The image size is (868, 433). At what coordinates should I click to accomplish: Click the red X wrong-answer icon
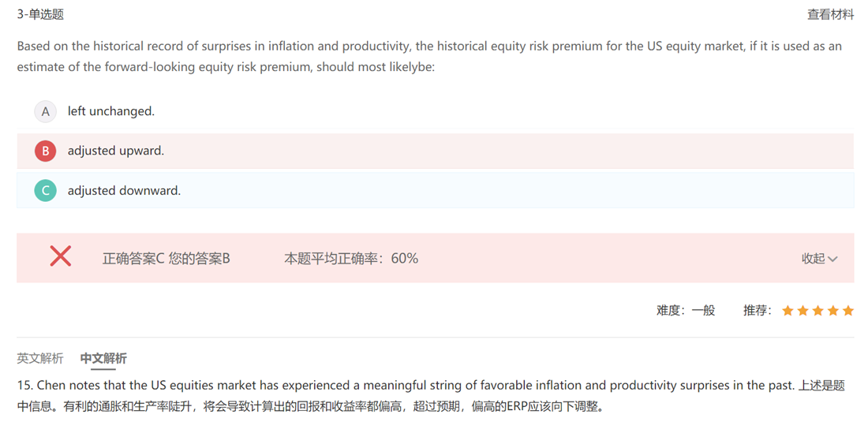[x=61, y=256]
